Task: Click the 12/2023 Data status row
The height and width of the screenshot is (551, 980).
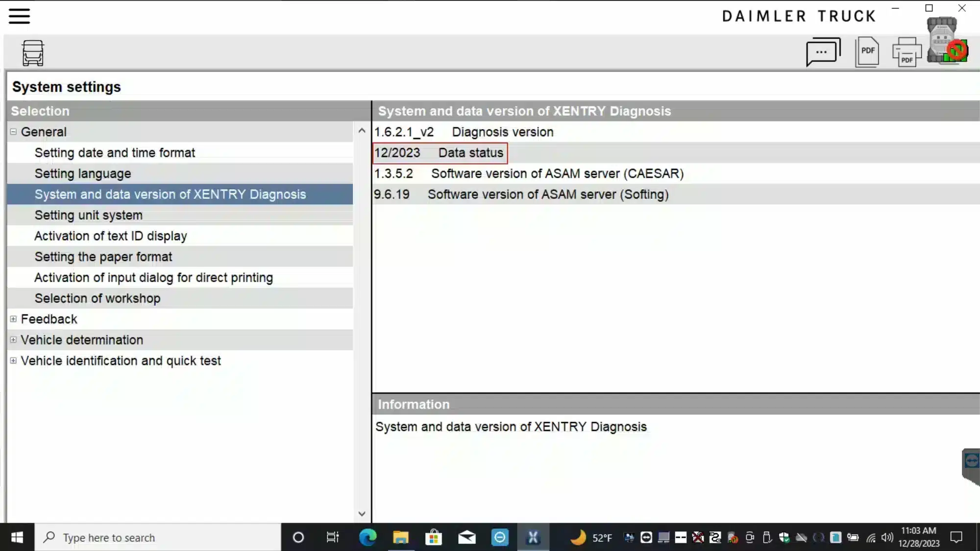Action: point(676,153)
